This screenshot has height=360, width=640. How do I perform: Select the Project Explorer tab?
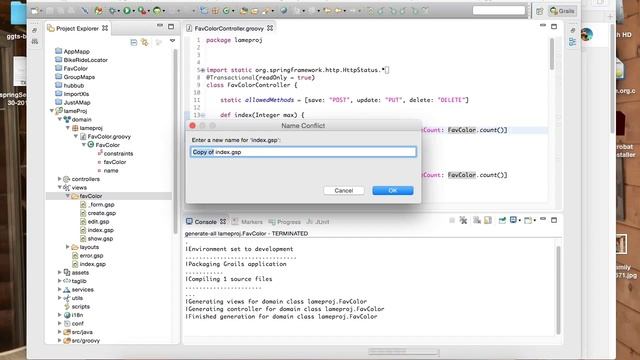coord(77,28)
